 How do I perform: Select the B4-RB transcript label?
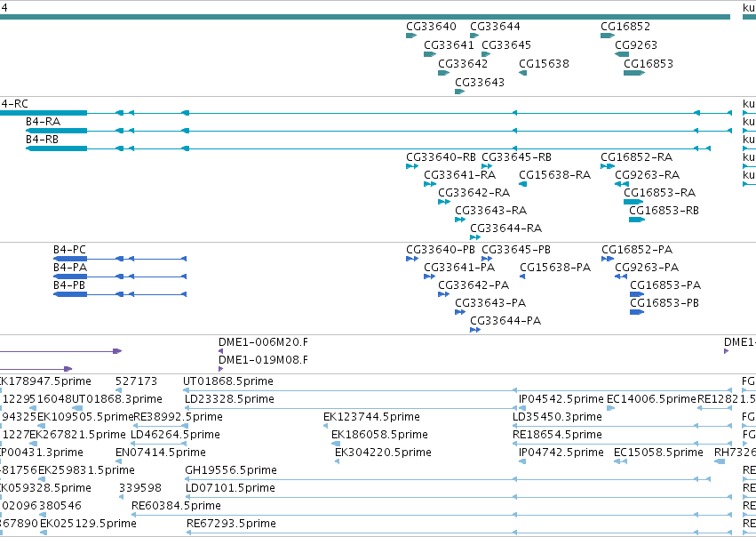42,140
